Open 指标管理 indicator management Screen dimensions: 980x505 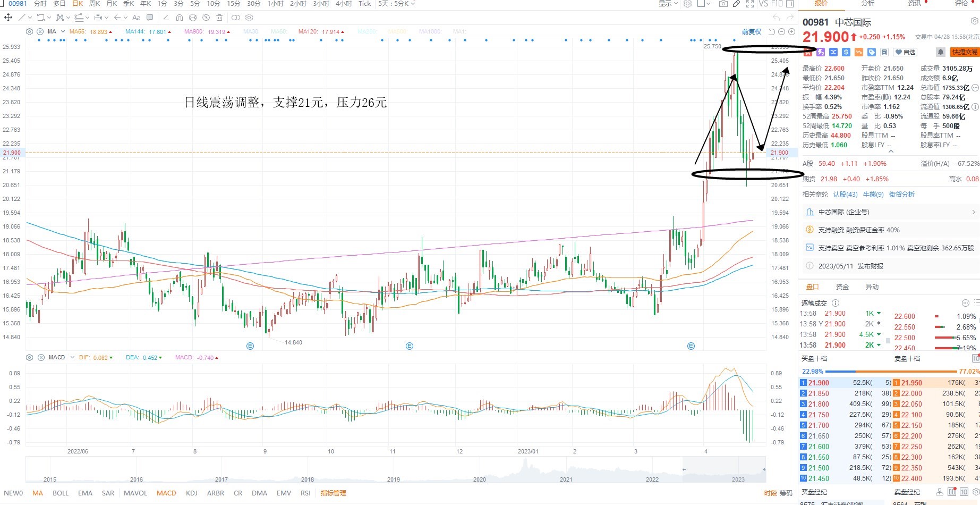(x=334, y=493)
